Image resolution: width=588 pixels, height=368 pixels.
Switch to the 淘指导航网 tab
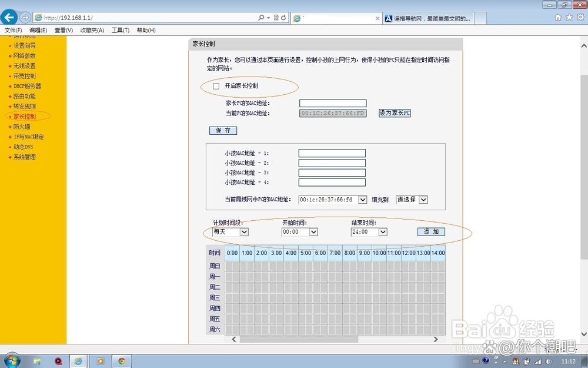(429, 18)
